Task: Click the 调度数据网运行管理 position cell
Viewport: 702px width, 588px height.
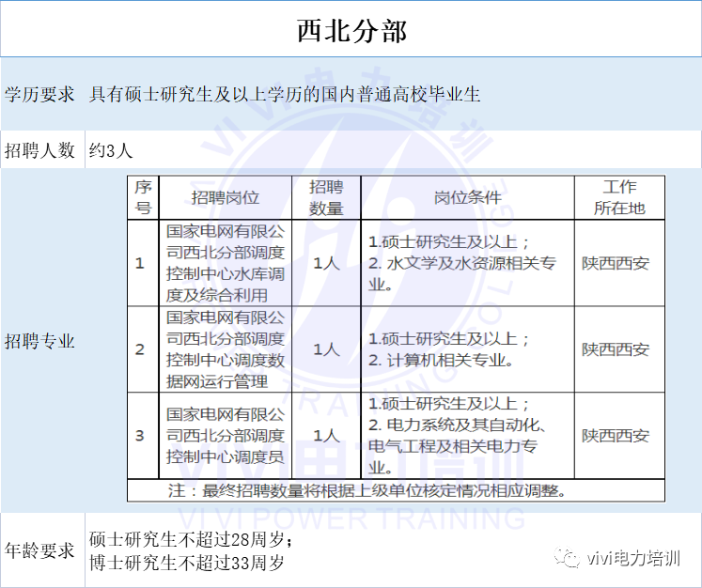Action: [x=226, y=349]
